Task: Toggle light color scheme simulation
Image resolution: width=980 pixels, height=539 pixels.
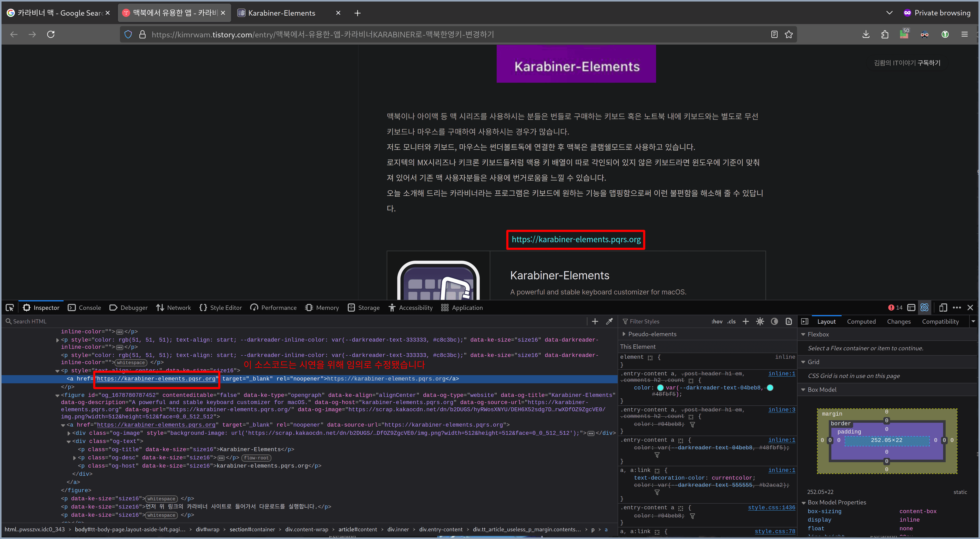Action: pos(760,321)
